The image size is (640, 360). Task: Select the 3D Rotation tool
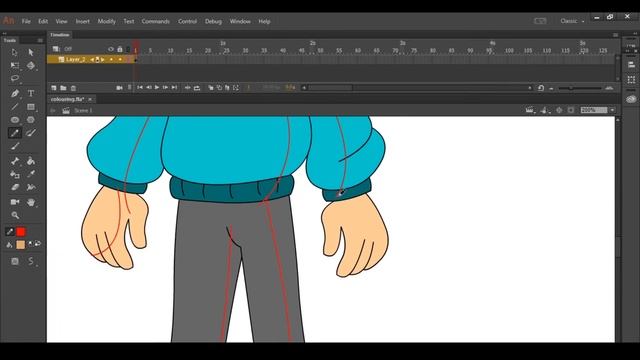click(x=31, y=66)
